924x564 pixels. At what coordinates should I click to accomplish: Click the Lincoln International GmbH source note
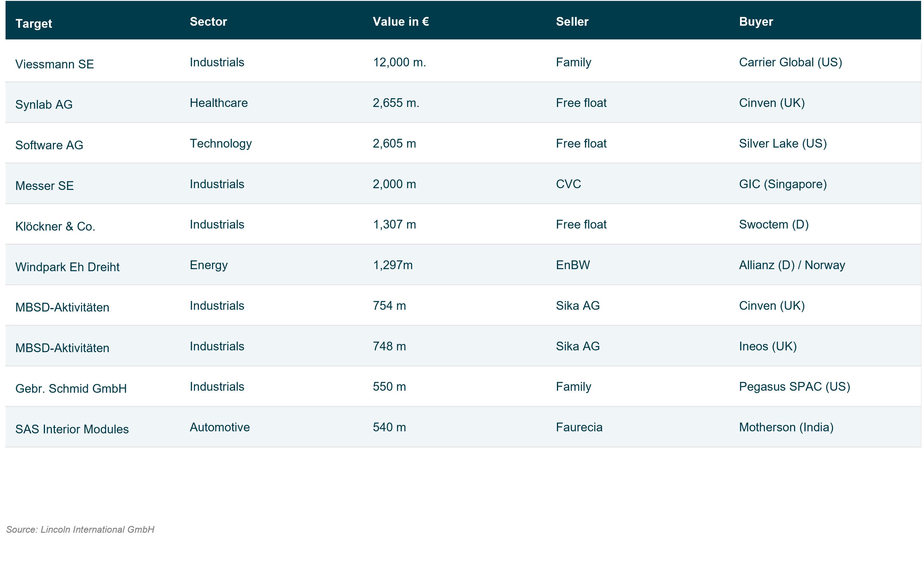80,529
